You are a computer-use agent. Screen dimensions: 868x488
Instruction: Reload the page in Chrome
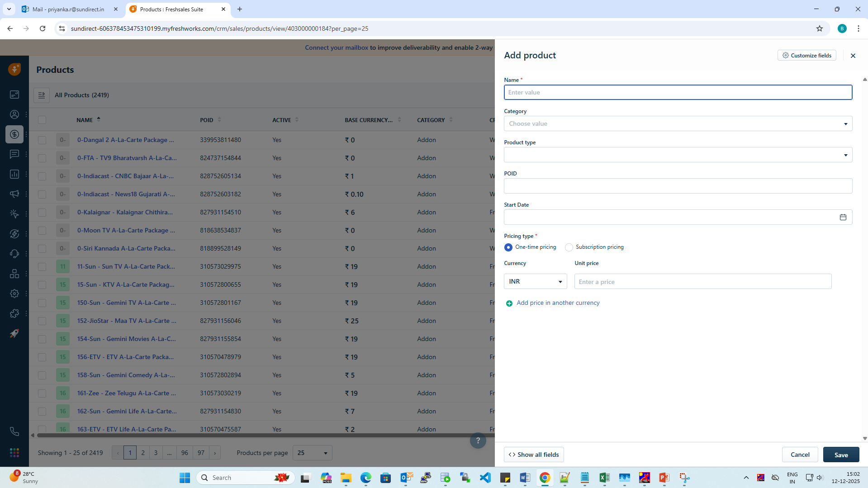tap(43, 28)
